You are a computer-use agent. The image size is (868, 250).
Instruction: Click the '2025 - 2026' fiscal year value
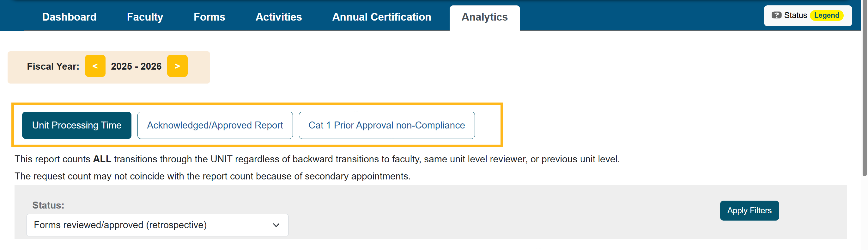click(x=136, y=66)
